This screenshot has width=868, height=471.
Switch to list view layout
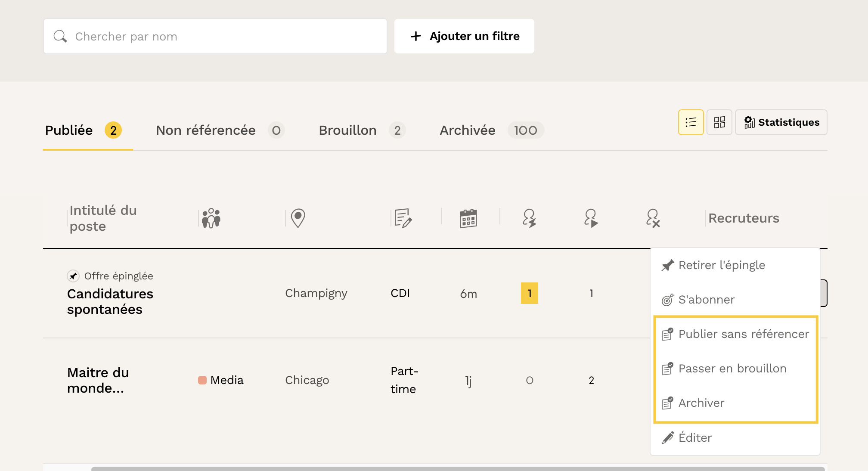691,122
